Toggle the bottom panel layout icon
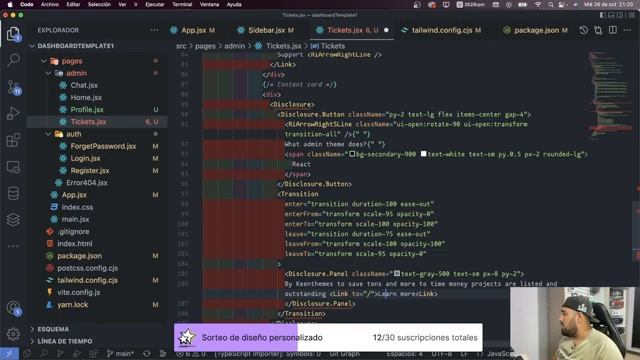This screenshot has height=360, width=640. pyautogui.click(x=611, y=15)
